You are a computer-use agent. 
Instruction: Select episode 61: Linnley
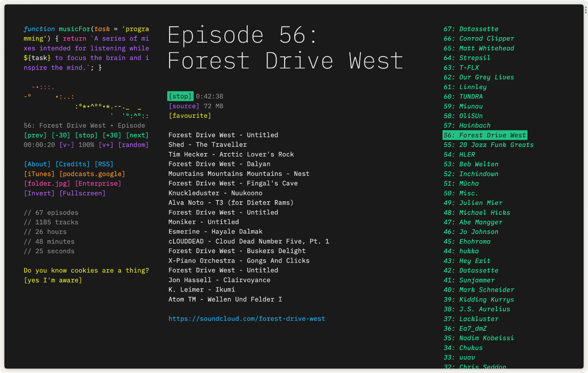[x=465, y=87]
